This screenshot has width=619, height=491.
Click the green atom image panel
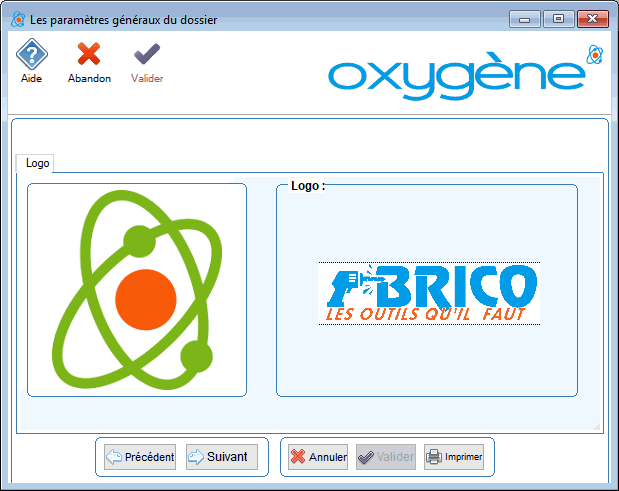[x=137, y=290]
